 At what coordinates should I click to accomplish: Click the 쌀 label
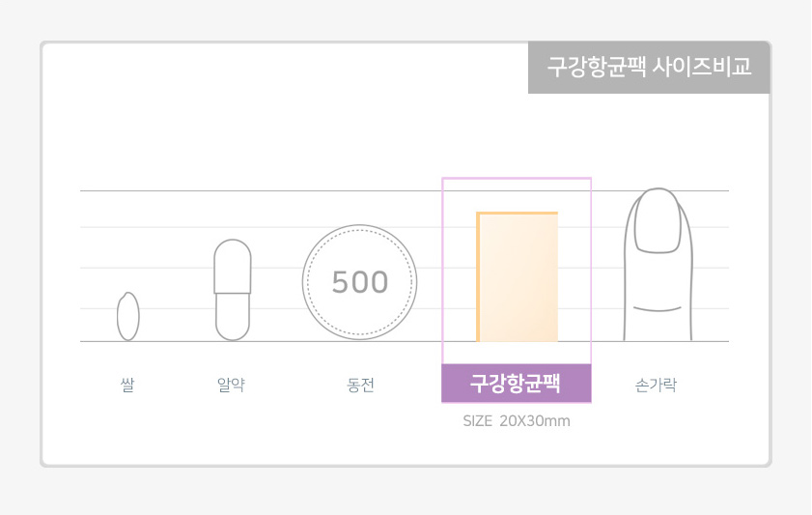point(127,385)
